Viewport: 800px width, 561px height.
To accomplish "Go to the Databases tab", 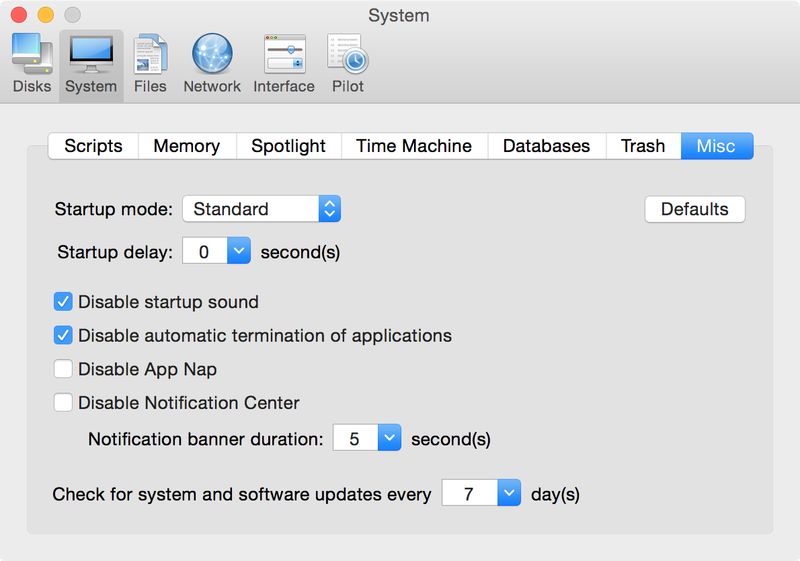I will (546, 146).
